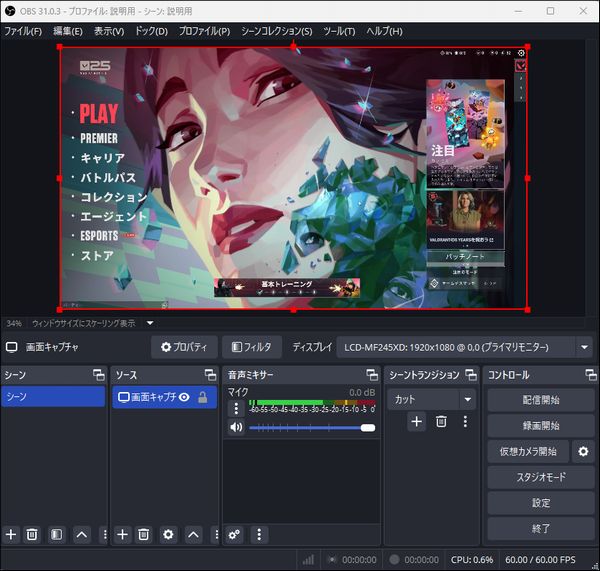Open virtual camera settings gear
Image resolution: width=600 pixels, height=571 pixels.
[583, 452]
